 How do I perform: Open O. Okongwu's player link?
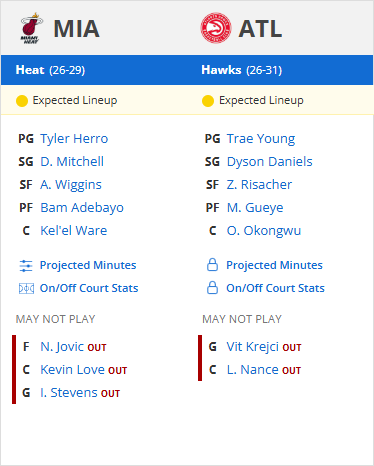pos(264,231)
